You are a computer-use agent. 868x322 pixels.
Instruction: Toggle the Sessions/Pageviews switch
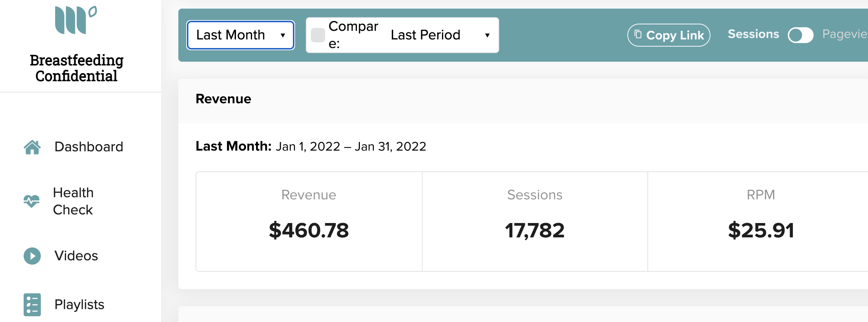click(801, 35)
